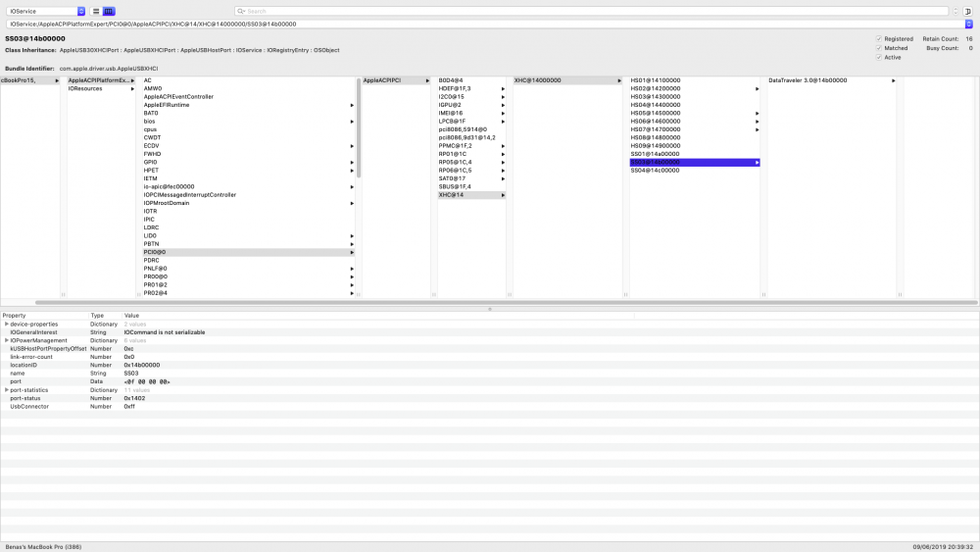Click the com.apple.driver.usb.AppleUSBXHCI bundle identifier

pyautogui.click(x=109, y=69)
